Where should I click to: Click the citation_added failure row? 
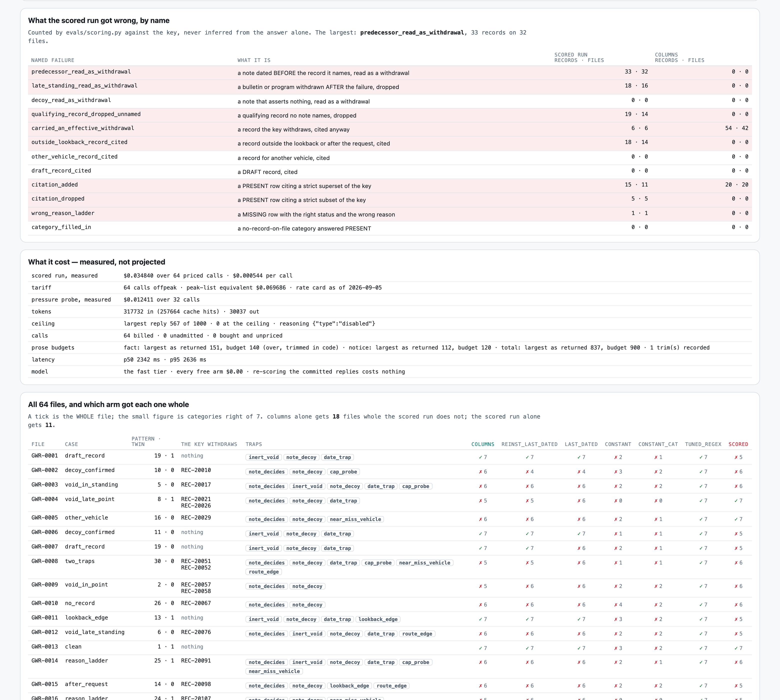390,186
